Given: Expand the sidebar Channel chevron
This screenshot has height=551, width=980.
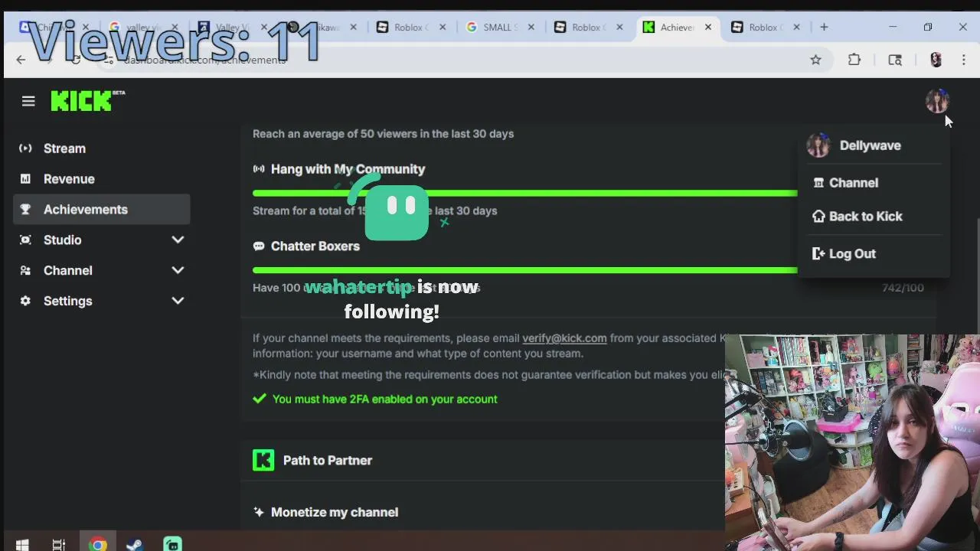Looking at the screenshot, I should point(178,271).
